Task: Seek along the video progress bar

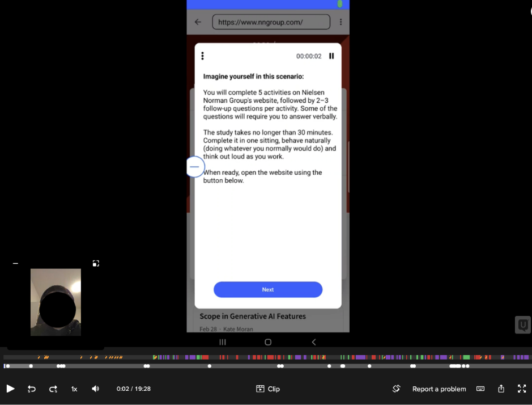Action: point(266,366)
